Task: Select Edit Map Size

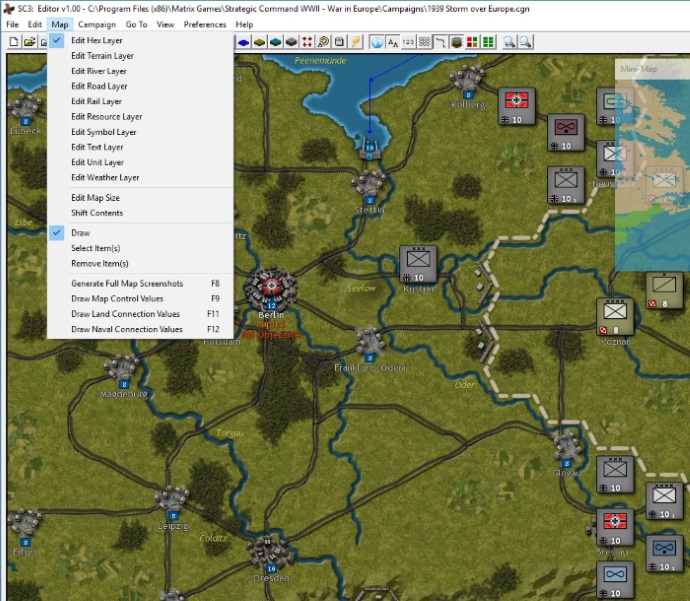Action: (140, 198)
